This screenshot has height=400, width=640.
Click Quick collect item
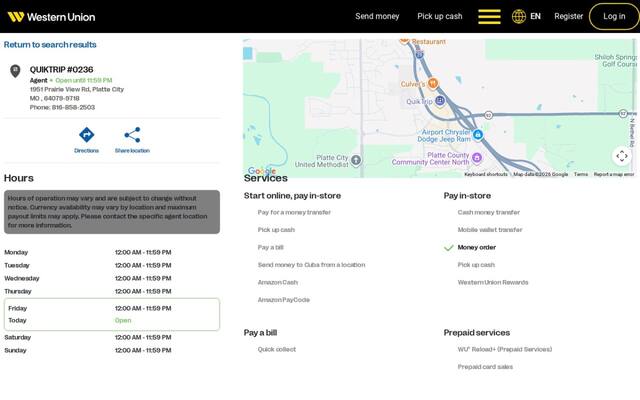pyautogui.click(x=277, y=349)
